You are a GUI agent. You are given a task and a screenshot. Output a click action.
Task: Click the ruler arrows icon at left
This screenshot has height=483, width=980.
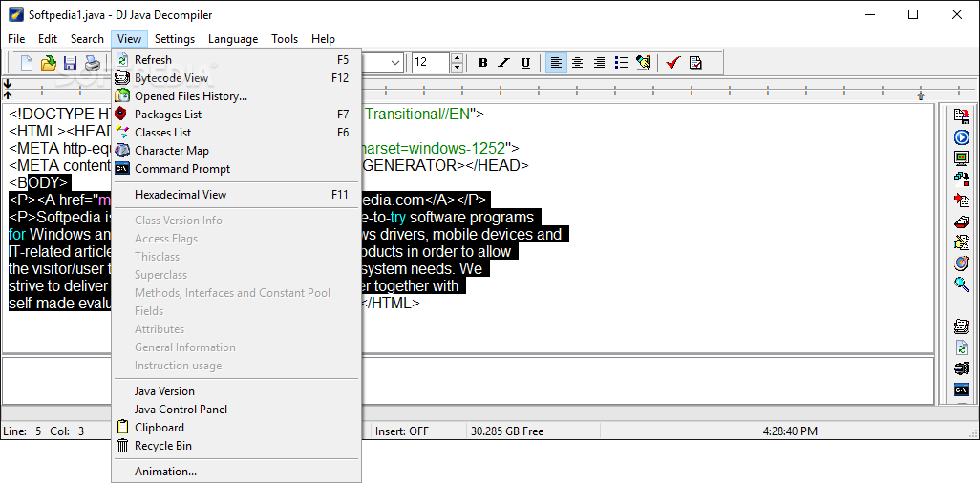tap(8, 89)
